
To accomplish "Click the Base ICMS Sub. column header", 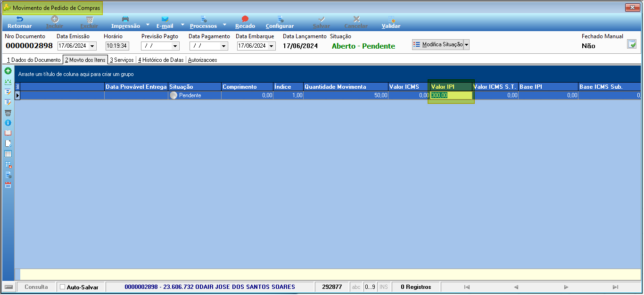I will pyautogui.click(x=609, y=87).
